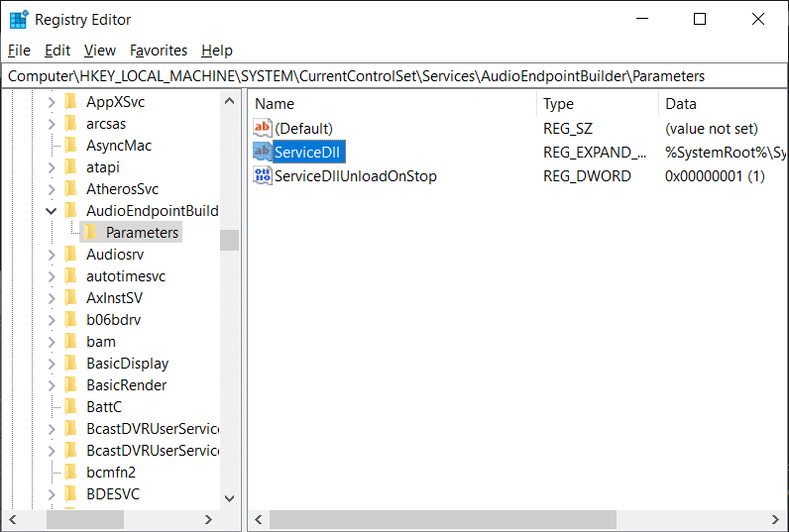The height and width of the screenshot is (532, 789).
Task: Click the 0x00000001 (1) data cell
Action: coord(715,176)
